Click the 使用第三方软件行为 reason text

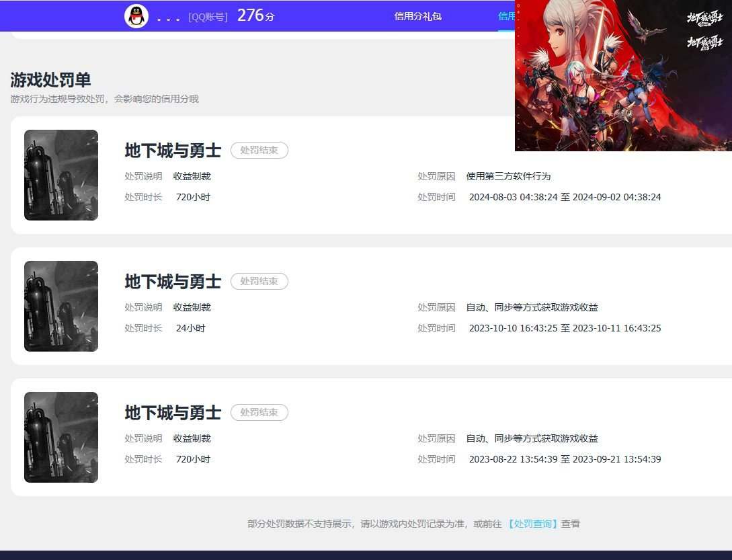click(508, 176)
